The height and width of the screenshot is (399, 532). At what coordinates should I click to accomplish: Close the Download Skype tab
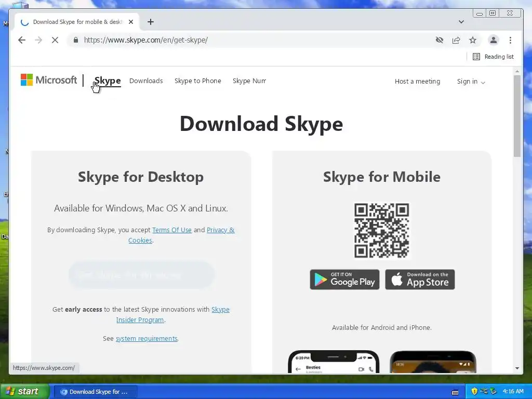131,22
